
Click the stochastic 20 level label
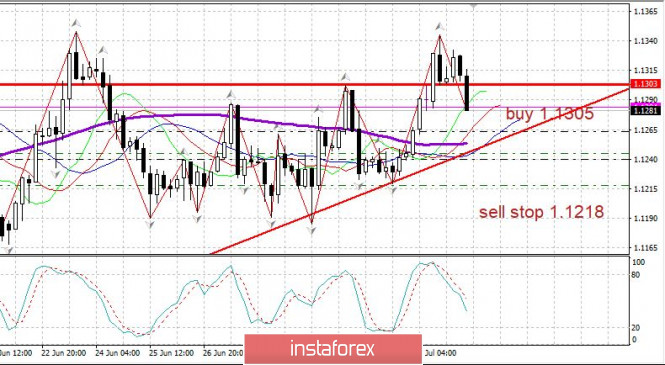(x=636, y=328)
